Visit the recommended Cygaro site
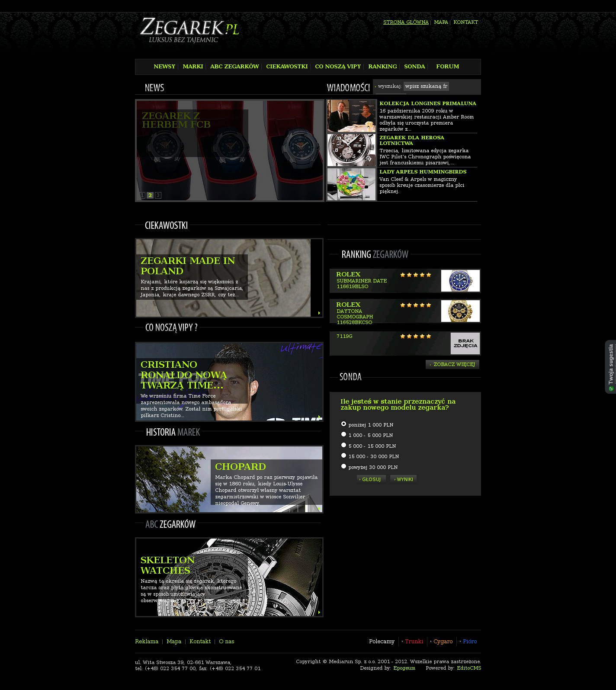The image size is (616, 690). pos(443,642)
